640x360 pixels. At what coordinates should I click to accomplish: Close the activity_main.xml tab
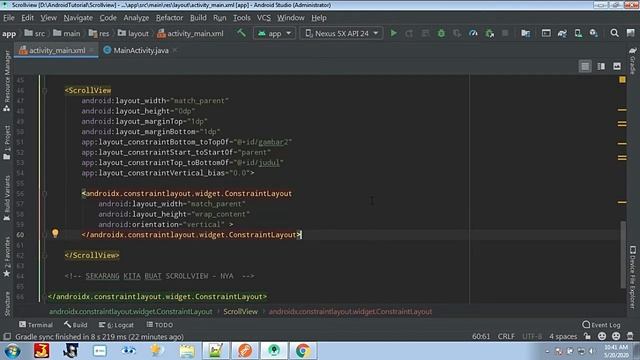[x=92, y=50]
